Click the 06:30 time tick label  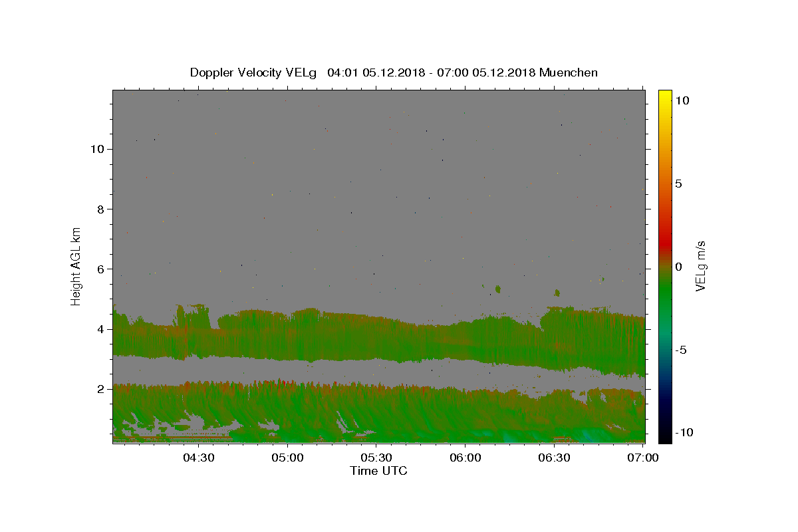[555, 458]
